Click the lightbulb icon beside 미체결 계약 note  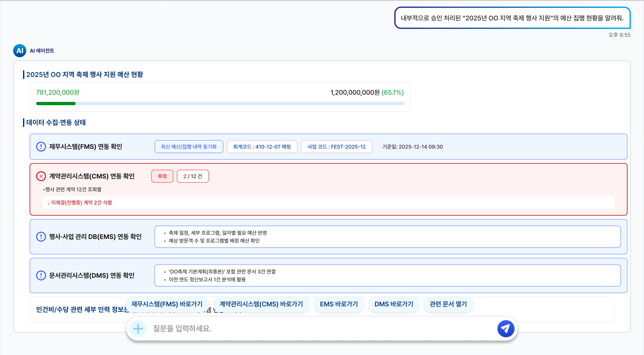(48, 202)
